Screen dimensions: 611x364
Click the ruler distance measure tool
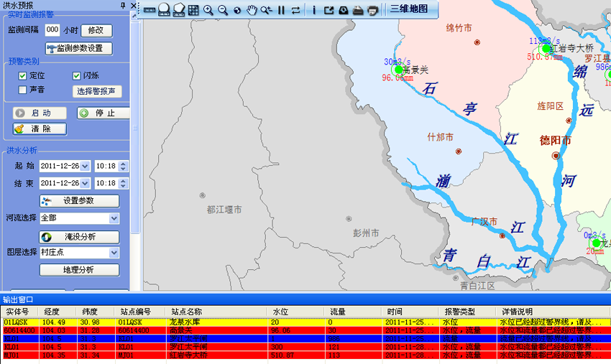(150, 10)
